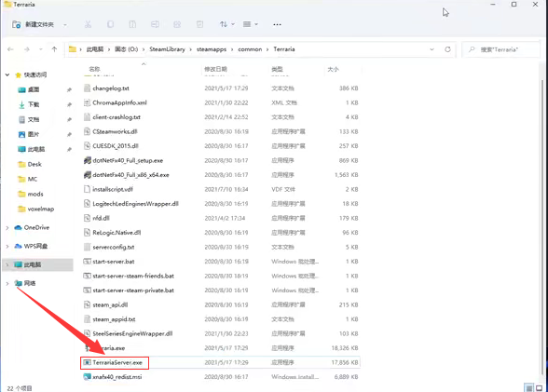Select the installscript.vdf file

tap(113, 189)
